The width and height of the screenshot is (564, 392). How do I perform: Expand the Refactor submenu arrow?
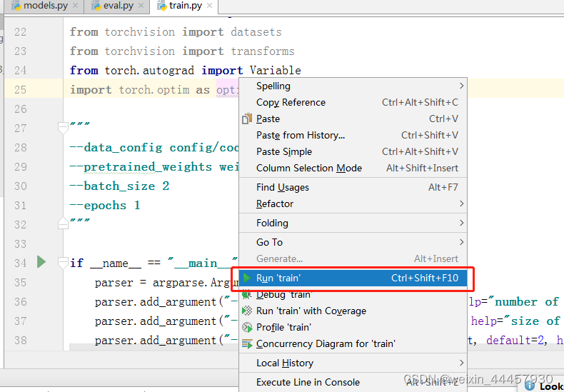461,203
